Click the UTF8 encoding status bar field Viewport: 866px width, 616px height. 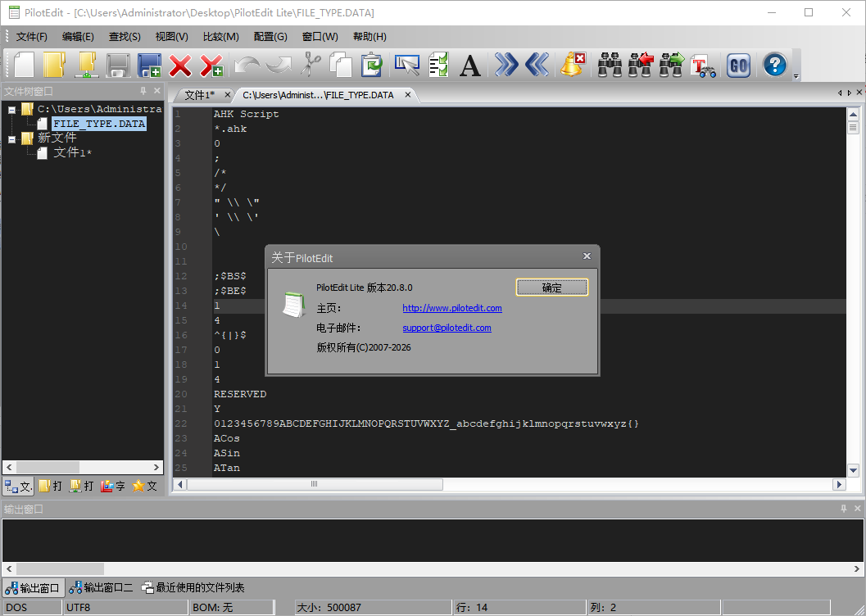point(126,608)
